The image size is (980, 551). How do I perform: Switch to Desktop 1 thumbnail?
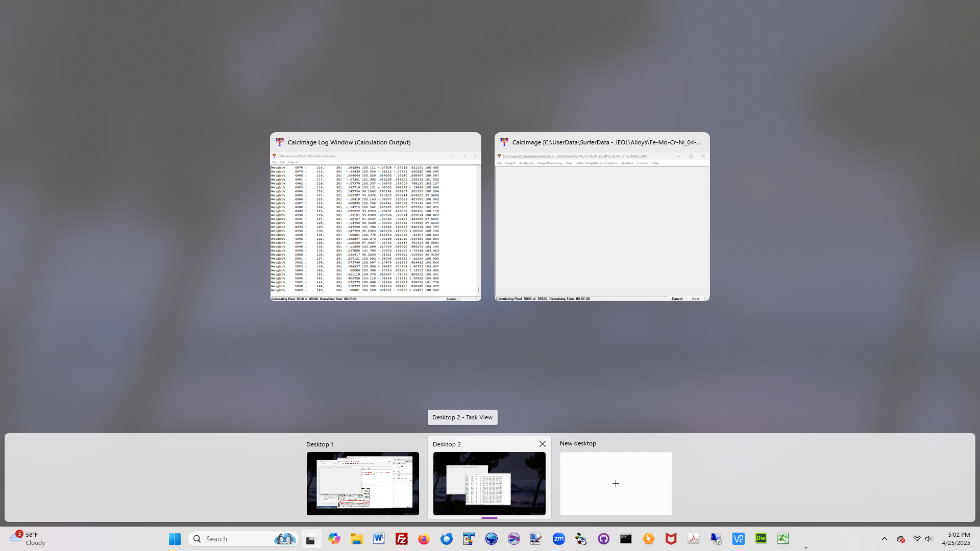coord(362,483)
